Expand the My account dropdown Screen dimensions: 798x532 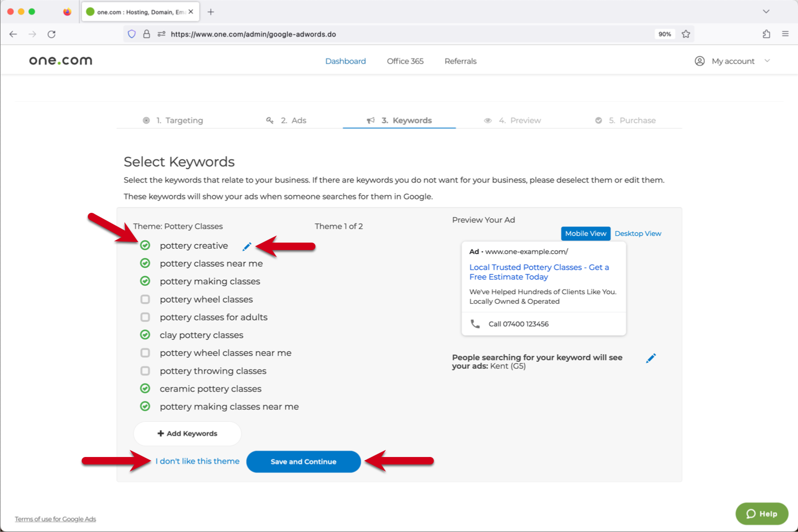coord(733,61)
